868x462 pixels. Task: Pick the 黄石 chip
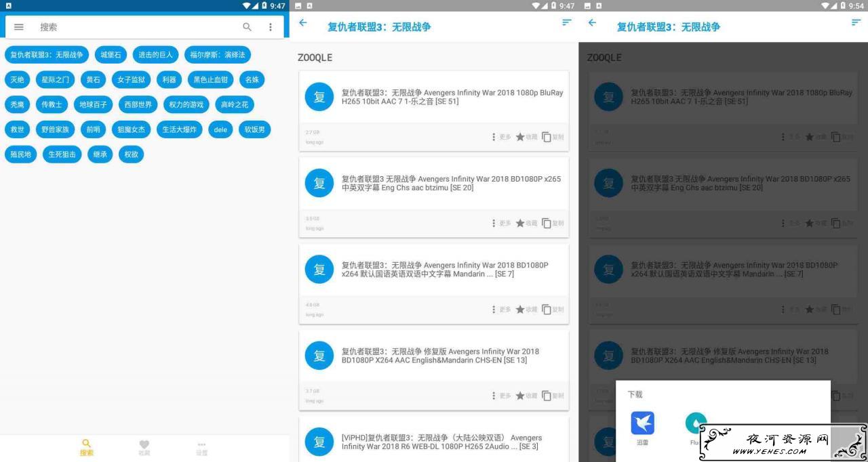[93, 80]
